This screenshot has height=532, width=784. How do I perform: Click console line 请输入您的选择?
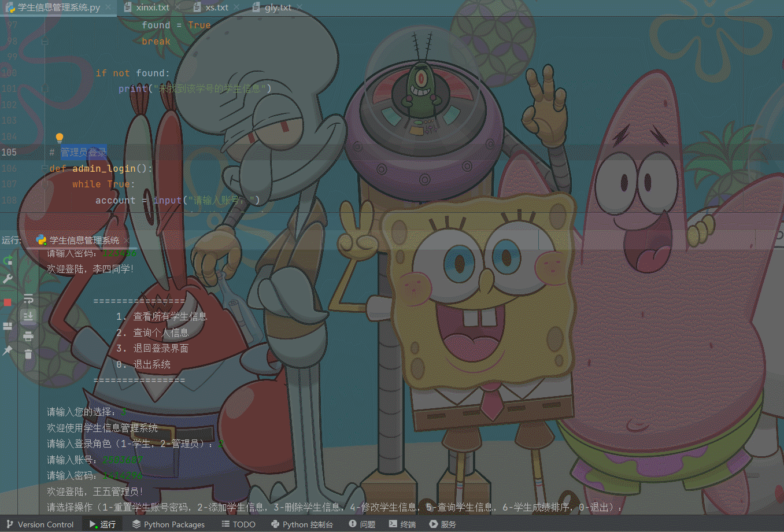pos(87,412)
